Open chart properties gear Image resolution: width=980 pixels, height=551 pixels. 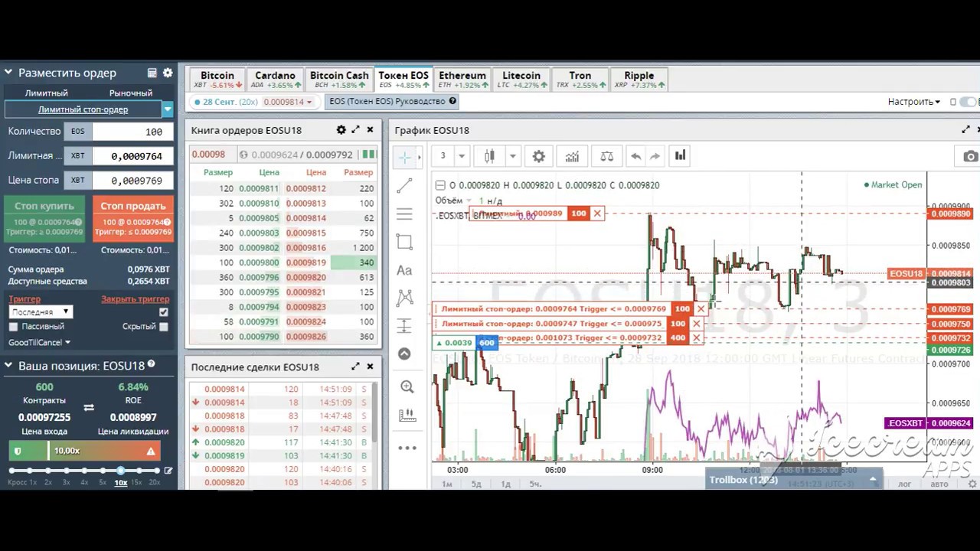539,156
